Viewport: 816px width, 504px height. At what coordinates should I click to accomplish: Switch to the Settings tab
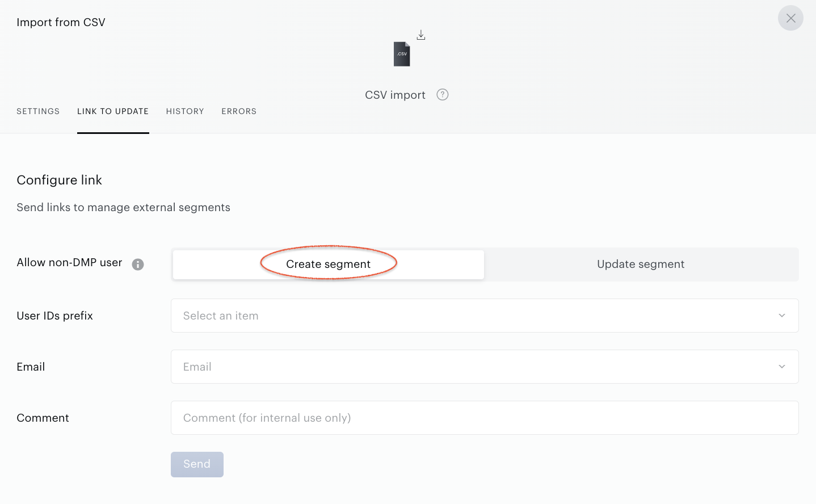click(38, 111)
